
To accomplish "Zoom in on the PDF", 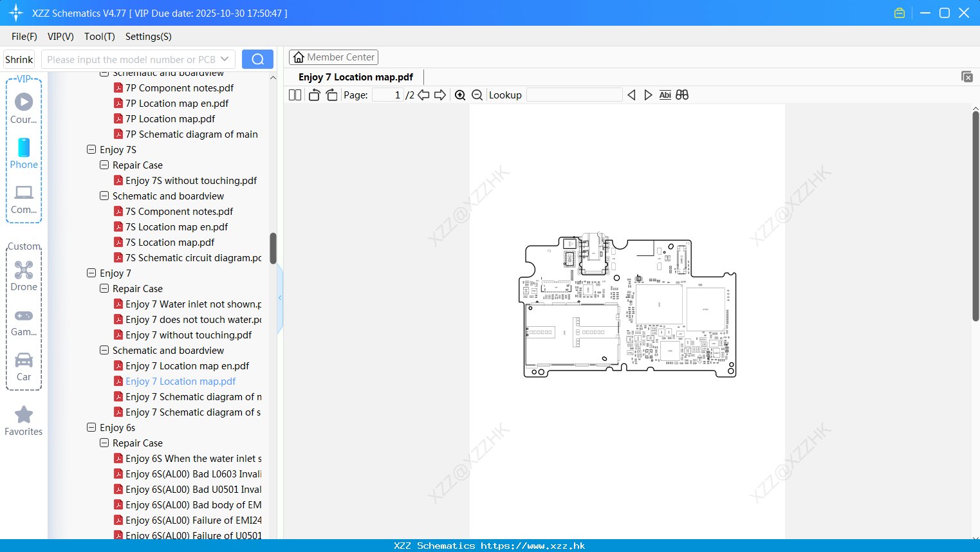I will click(x=460, y=95).
